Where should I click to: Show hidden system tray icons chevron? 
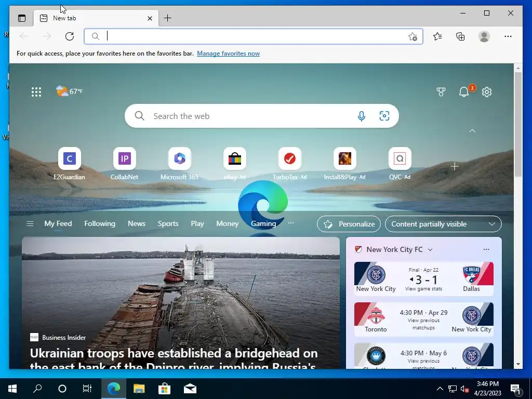pos(440,389)
